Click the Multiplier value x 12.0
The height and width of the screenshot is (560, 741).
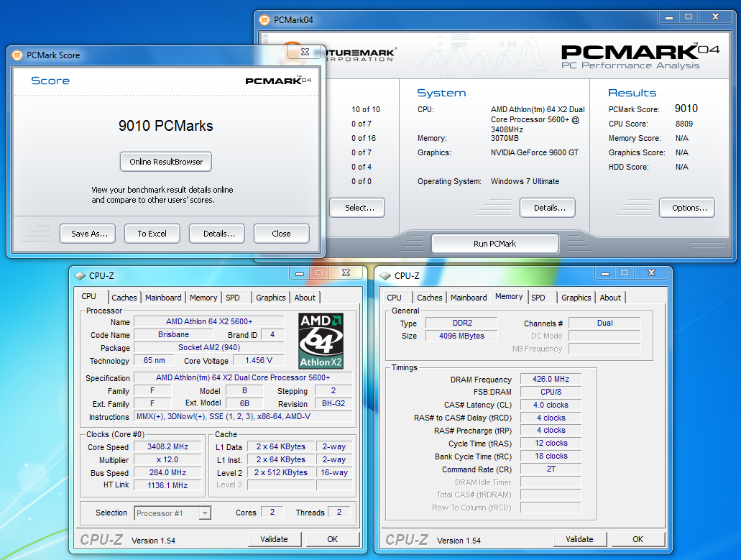click(167, 459)
